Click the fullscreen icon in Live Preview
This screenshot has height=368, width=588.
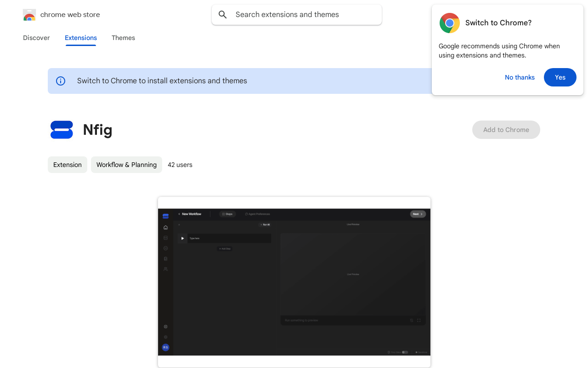419,320
